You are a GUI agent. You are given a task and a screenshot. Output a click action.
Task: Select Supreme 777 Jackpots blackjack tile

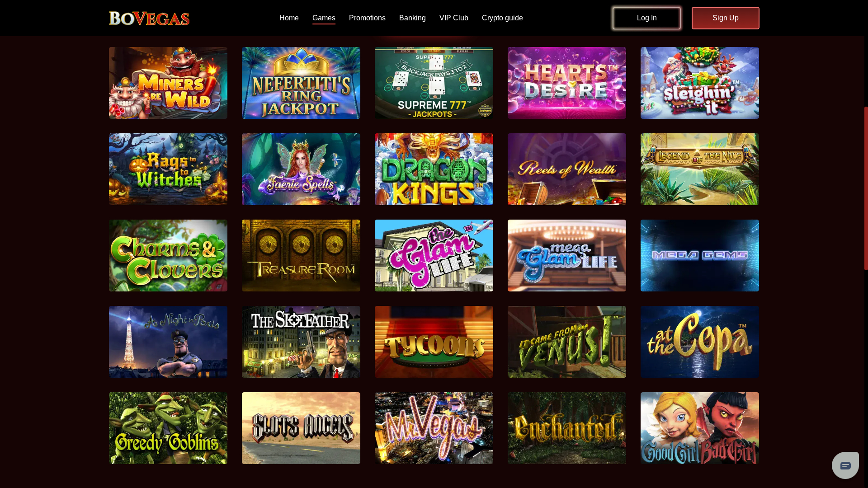click(434, 83)
